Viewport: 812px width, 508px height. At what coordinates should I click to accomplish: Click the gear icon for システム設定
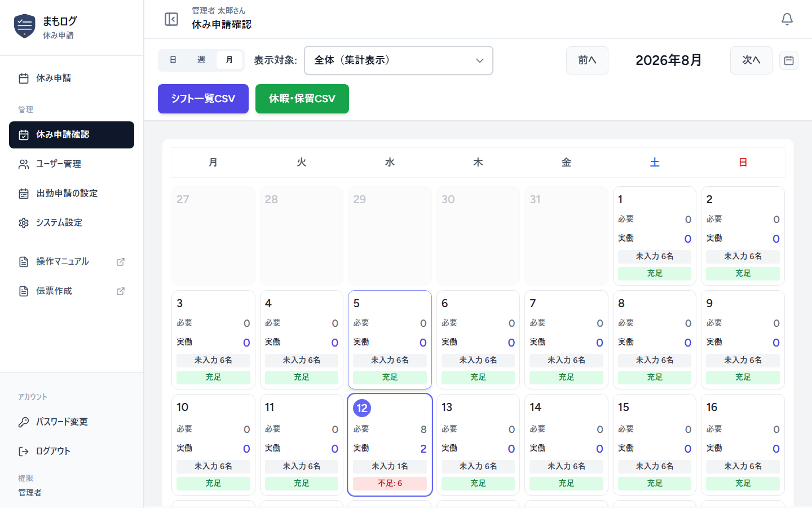point(24,223)
